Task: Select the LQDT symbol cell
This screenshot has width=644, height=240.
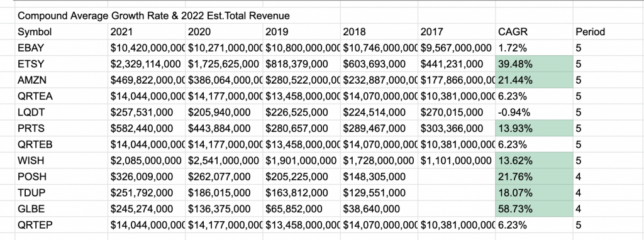Action: [62, 112]
